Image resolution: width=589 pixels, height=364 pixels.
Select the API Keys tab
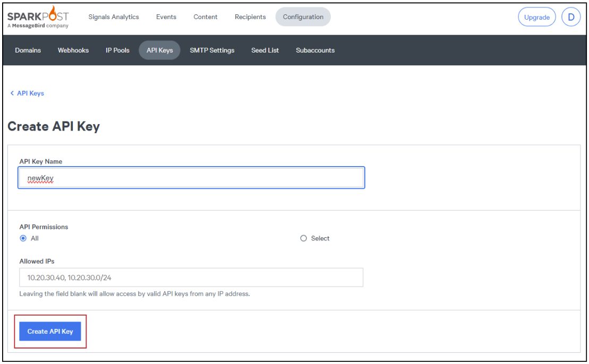point(160,50)
